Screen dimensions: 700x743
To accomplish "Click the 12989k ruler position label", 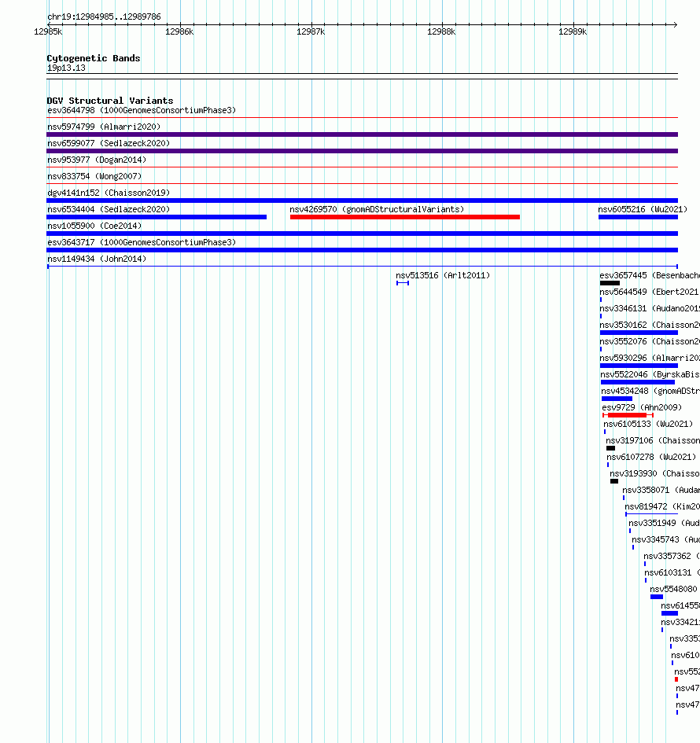I will tap(573, 31).
